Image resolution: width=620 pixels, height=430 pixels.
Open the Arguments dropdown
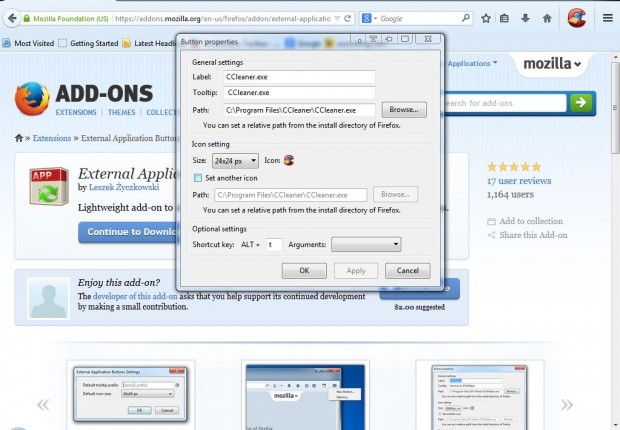pos(366,244)
